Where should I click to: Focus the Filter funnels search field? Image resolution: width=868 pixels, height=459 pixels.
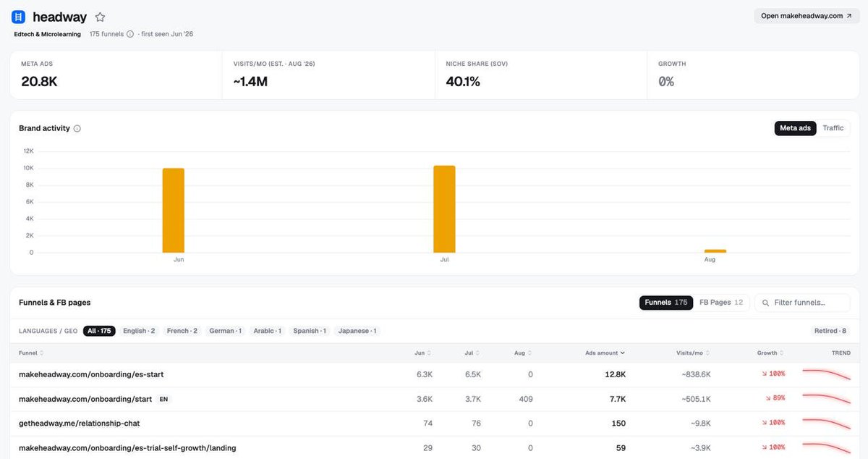click(802, 303)
